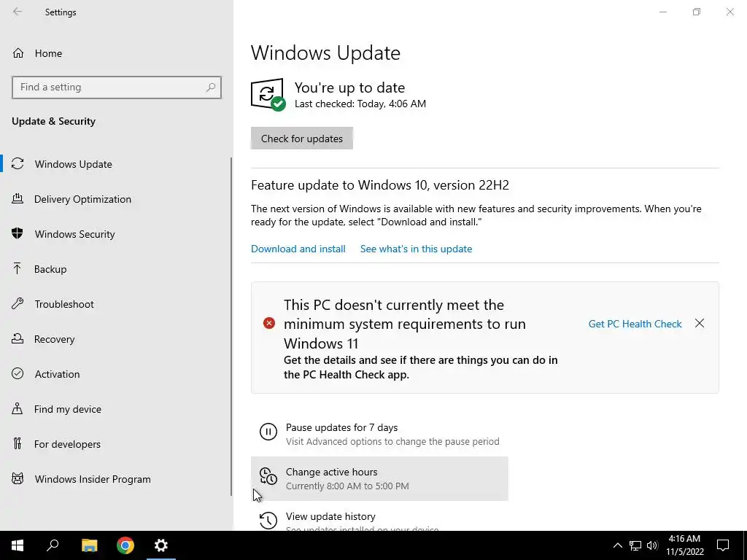Dismiss the Windows 11 requirements notice
Viewport: 747px width, 560px height.
700,323
